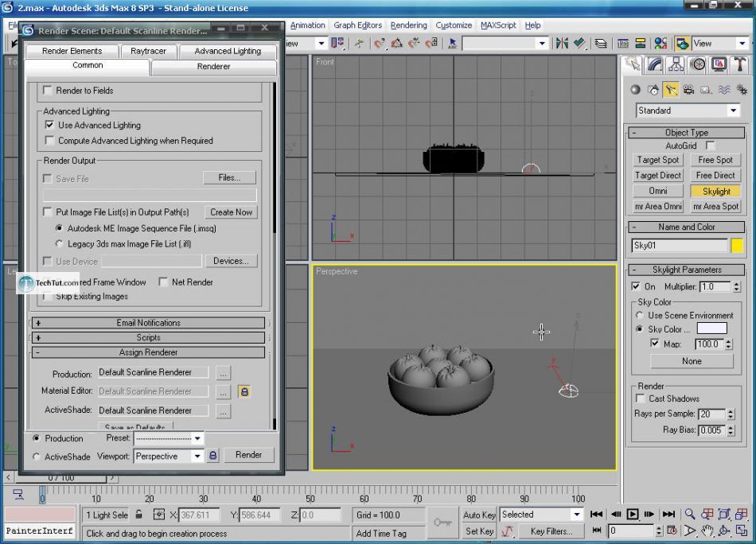This screenshot has height=544, width=756.
Task: Switch to the Advanced Lighting tab
Action: pyautogui.click(x=228, y=51)
